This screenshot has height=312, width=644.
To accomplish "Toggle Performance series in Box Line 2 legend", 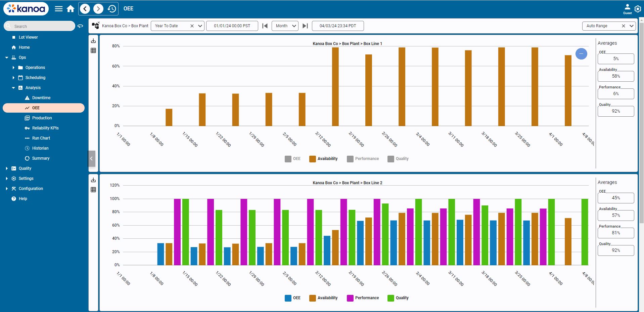I will pyautogui.click(x=363, y=298).
